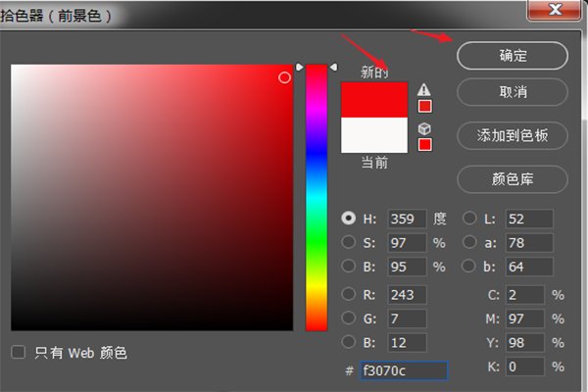Click the 确定 button
Viewport: 588px width, 392px height.
point(513,56)
